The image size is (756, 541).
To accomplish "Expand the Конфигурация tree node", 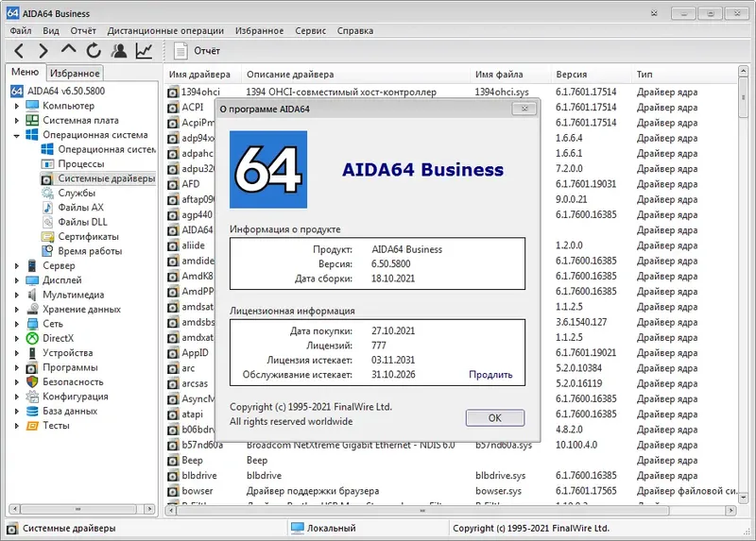I will tap(17, 397).
